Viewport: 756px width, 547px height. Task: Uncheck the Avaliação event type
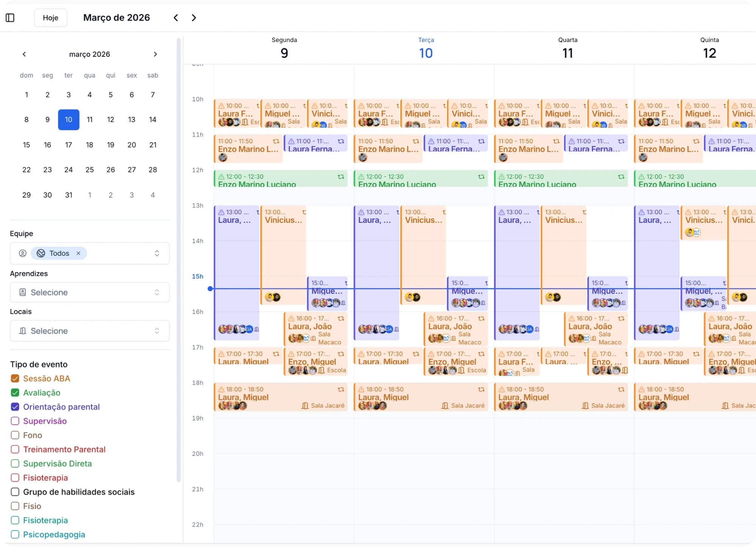pyautogui.click(x=15, y=392)
